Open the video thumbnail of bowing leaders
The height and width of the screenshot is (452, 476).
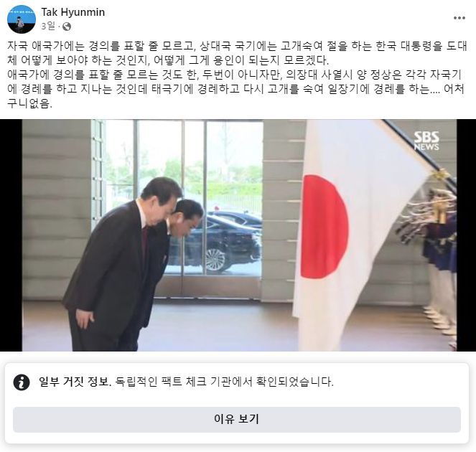pyautogui.click(x=238, y=235)
